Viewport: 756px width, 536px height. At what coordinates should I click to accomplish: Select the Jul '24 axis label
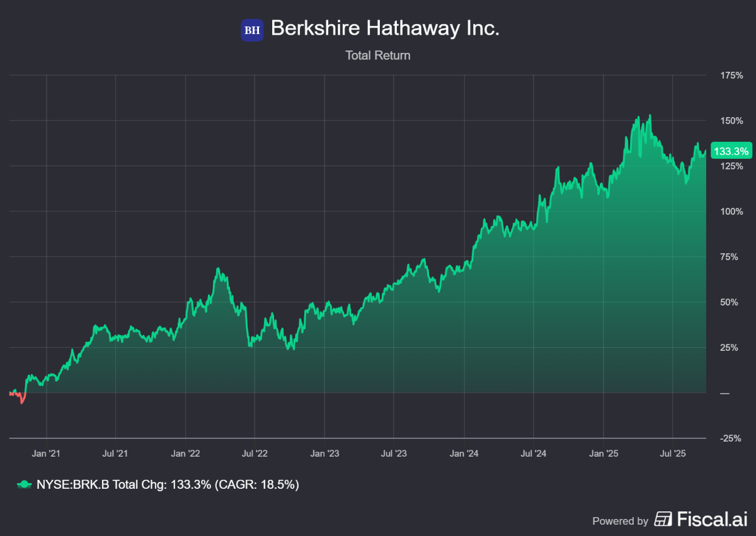tap(533, 453)
